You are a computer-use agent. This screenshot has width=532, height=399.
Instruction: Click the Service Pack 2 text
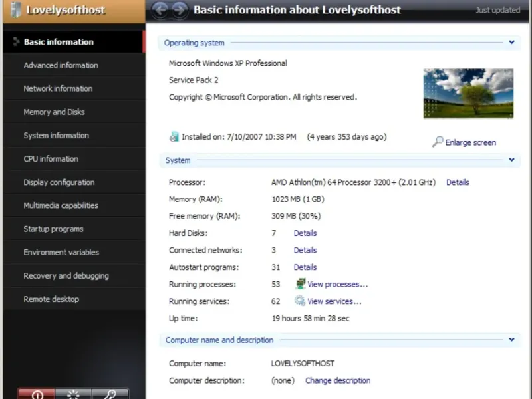194,80
